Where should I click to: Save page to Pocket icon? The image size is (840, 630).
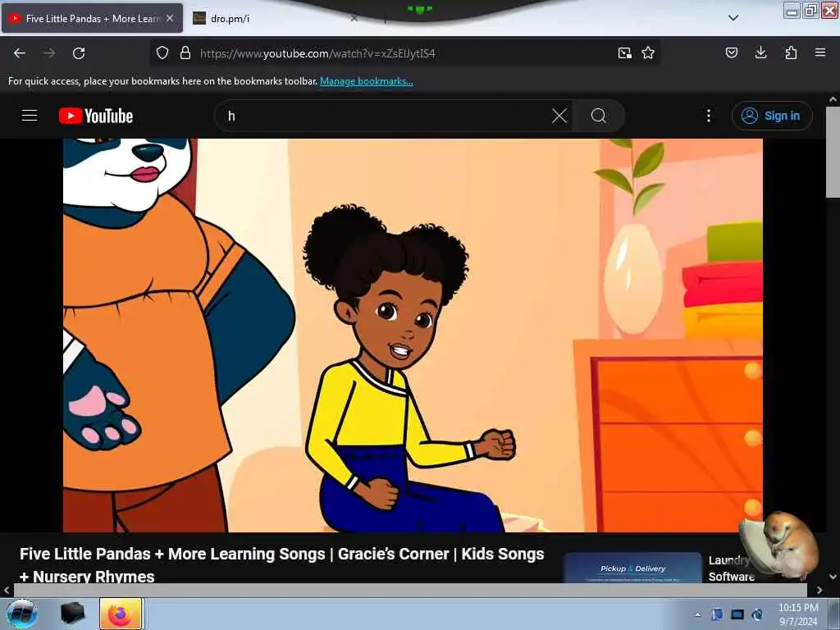pos(731,52)
